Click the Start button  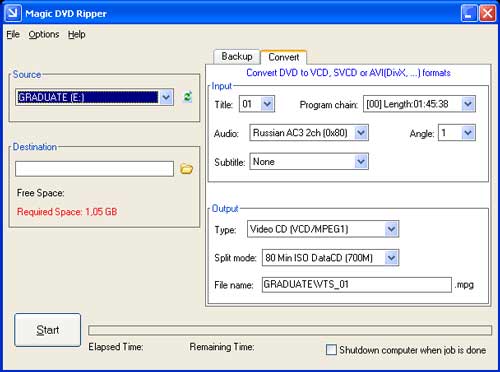(x=48, y=330)
